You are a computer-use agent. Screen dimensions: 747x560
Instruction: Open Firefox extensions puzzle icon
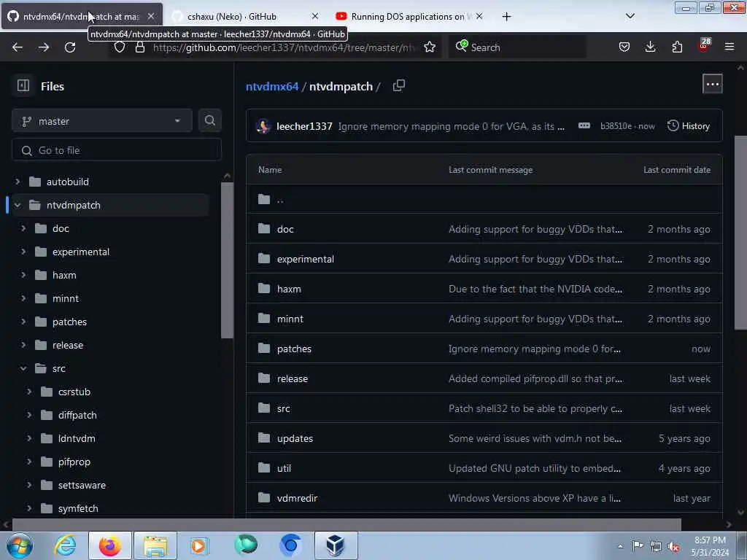pos(677,47)
